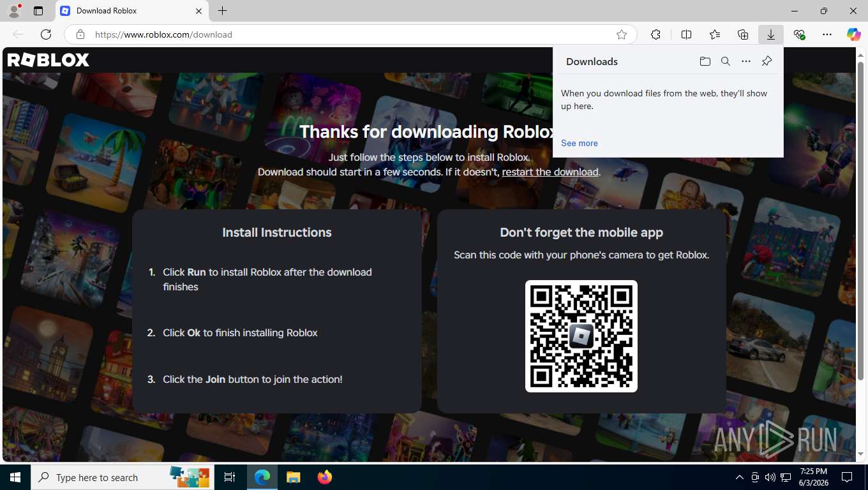Screen dimensions: 868x490
Task: Click the restart the download link
Action: click(550, 172)
